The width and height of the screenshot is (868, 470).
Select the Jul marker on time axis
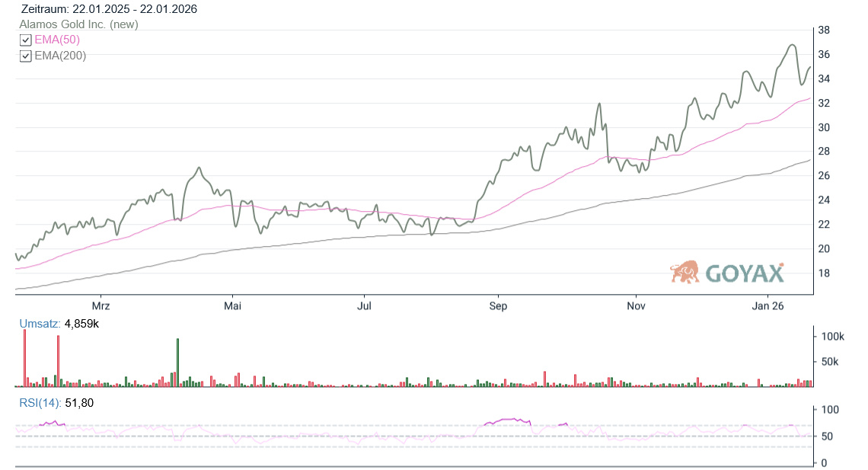pyautogui.click(x=364, y=305)
